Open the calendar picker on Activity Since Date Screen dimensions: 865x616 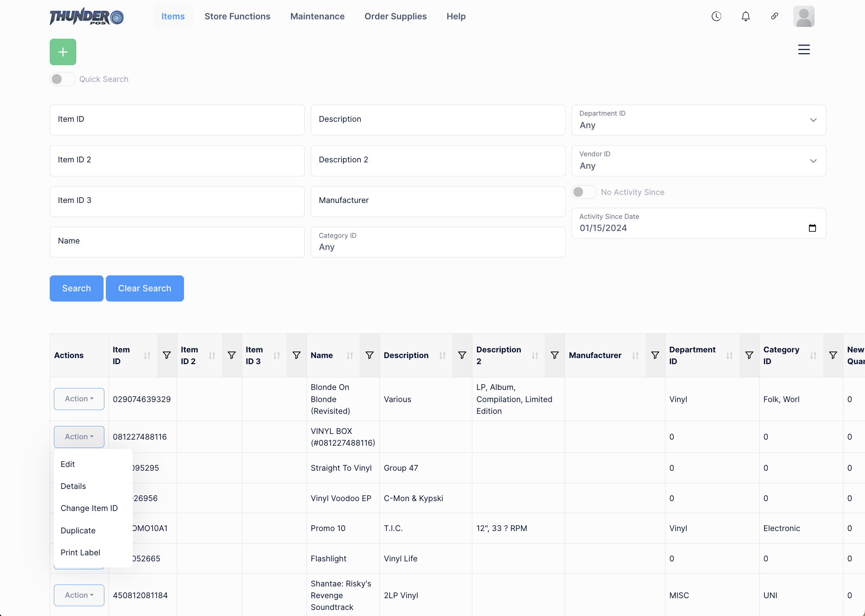pyautogui.click(x=813, y=228)
